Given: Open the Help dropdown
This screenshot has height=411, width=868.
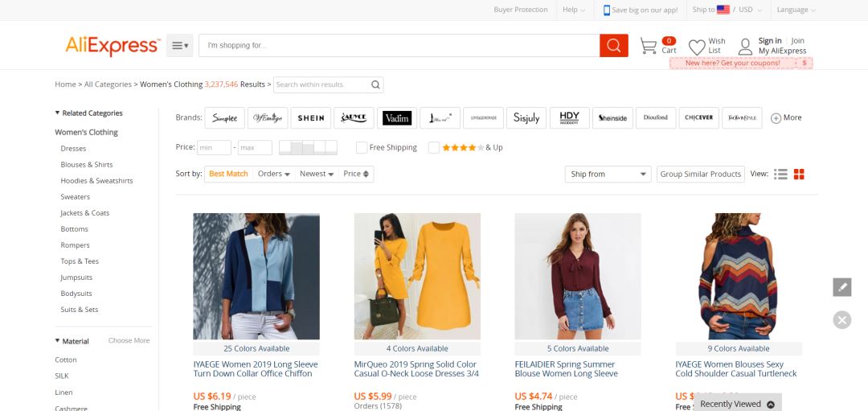Looking at the screenshot, I should pyautogui.click(x=574, y=10).
